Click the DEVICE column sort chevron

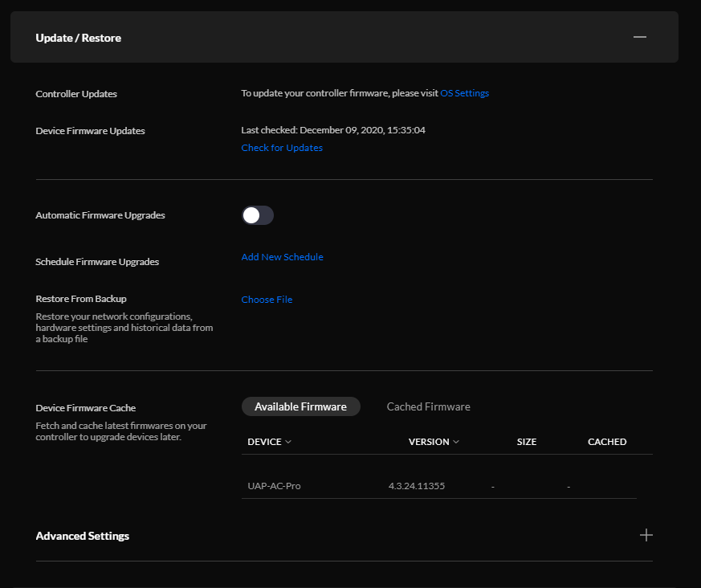click(x=288, y=442)
